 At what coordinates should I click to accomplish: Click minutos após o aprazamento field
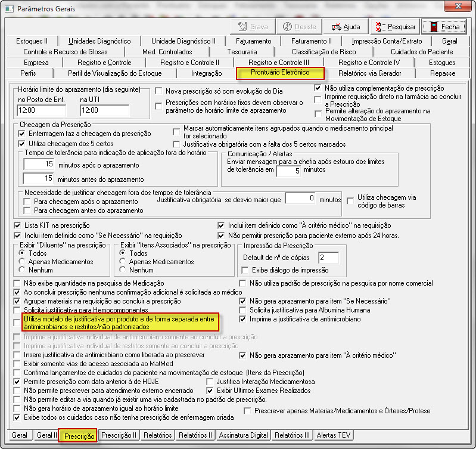[39, 165]
